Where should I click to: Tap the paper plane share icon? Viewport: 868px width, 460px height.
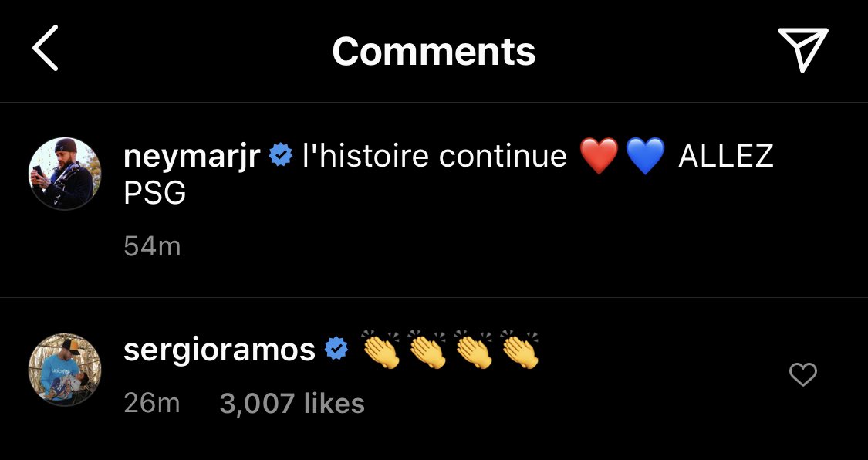pyautogui.click(x=802, y=50)
